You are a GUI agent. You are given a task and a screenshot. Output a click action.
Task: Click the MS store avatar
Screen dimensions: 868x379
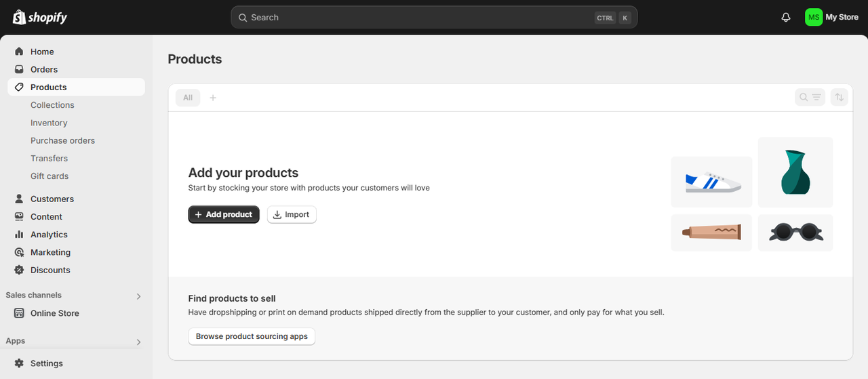814,17
